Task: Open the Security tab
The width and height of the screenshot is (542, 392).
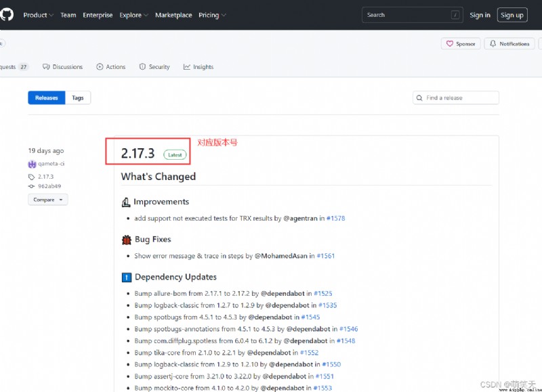Action: click(154, 67)
